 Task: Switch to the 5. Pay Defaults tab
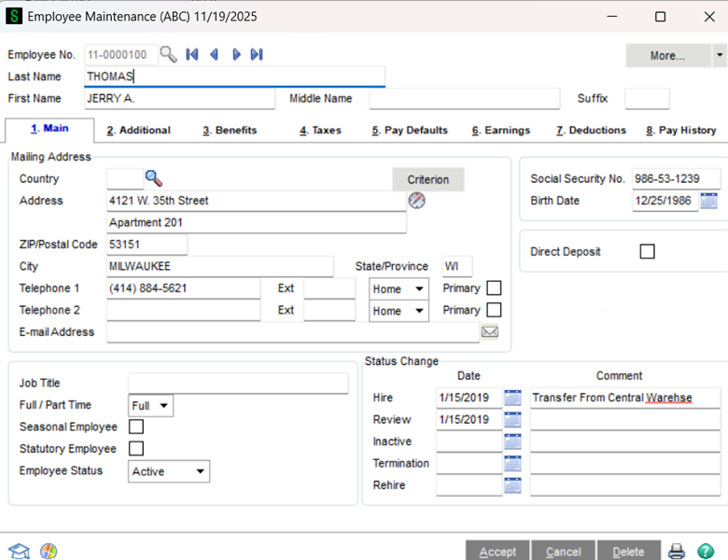point(410,130)
